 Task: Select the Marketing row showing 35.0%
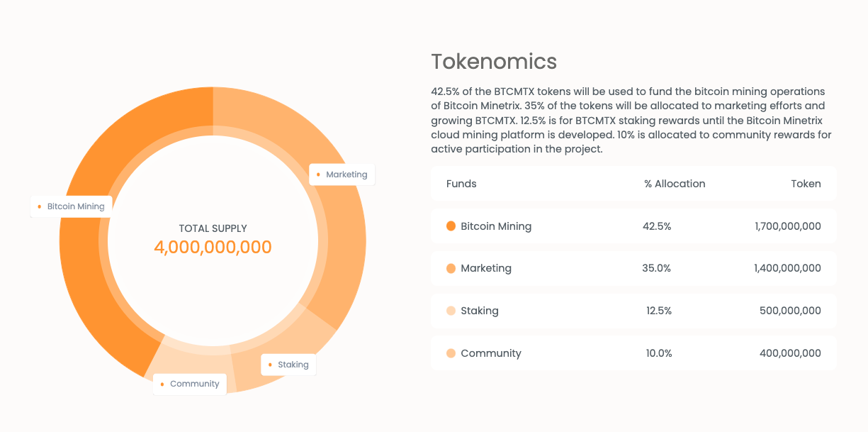633,268
